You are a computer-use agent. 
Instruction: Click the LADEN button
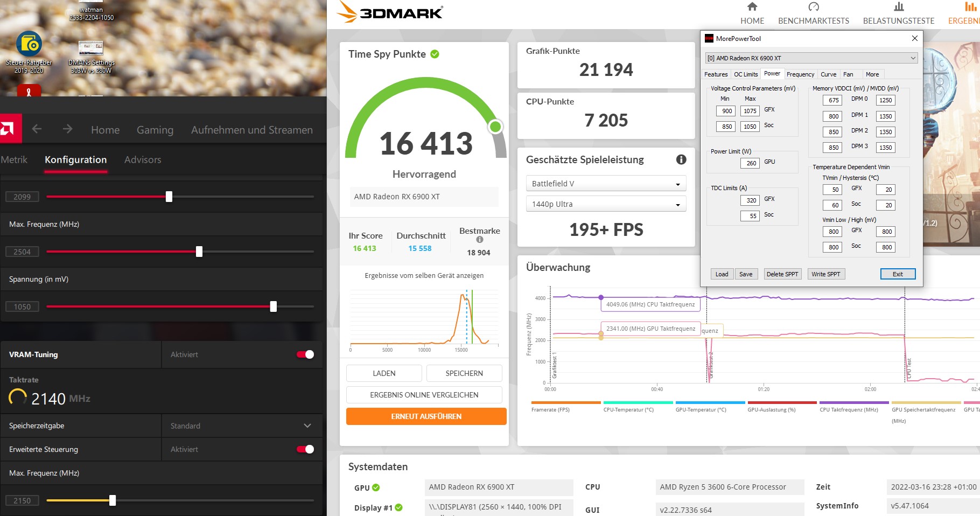coord(384,373)
